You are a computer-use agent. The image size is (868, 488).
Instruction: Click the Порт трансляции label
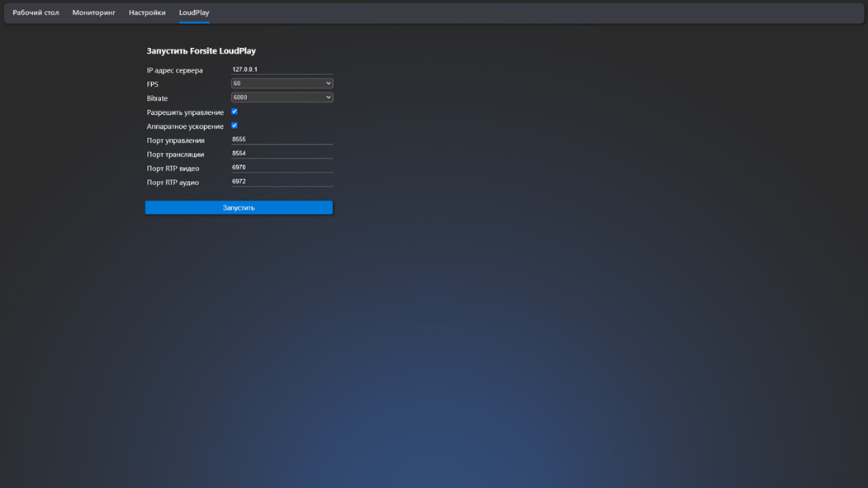click(175, 154)
